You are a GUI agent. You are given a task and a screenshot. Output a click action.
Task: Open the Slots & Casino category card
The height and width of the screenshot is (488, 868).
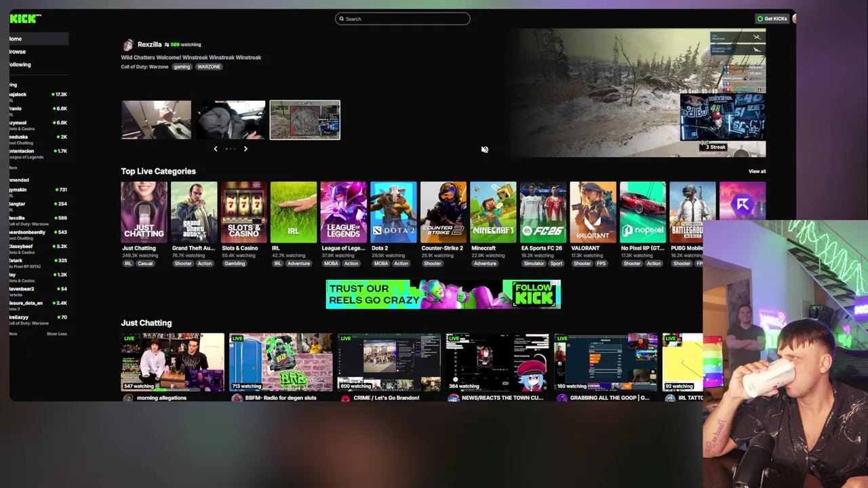pos(244,212)
